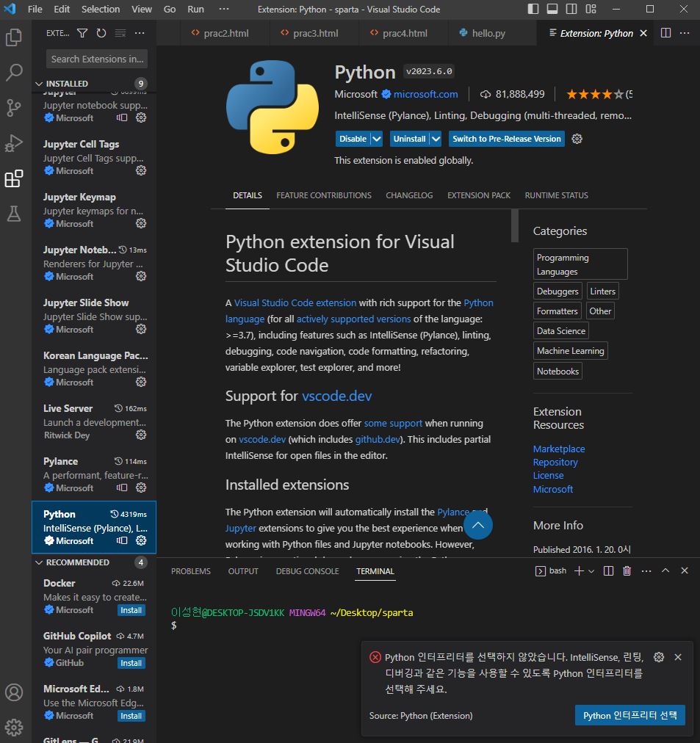The width and height of the screenshot is (700, 743).
Task: Open the Selection menu
Action: pyautogui.click(x=101, y=9)
